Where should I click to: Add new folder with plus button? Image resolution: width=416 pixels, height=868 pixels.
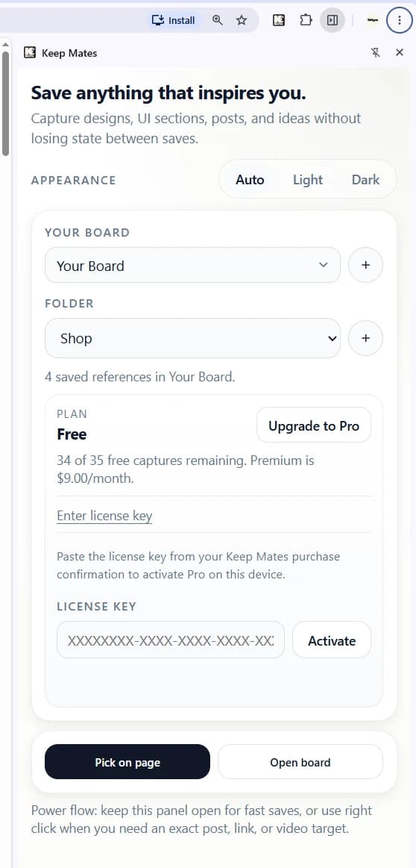click(x=365, y=337)
